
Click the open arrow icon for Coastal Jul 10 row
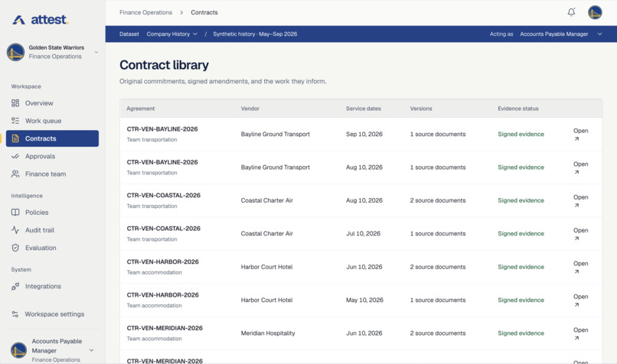point(576,239)
